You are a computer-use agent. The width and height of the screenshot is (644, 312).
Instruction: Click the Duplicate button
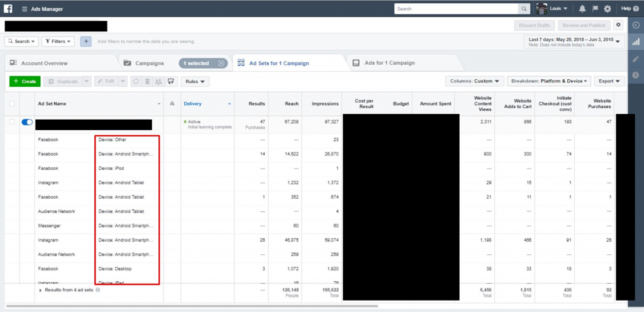click(x=63, y=81)
